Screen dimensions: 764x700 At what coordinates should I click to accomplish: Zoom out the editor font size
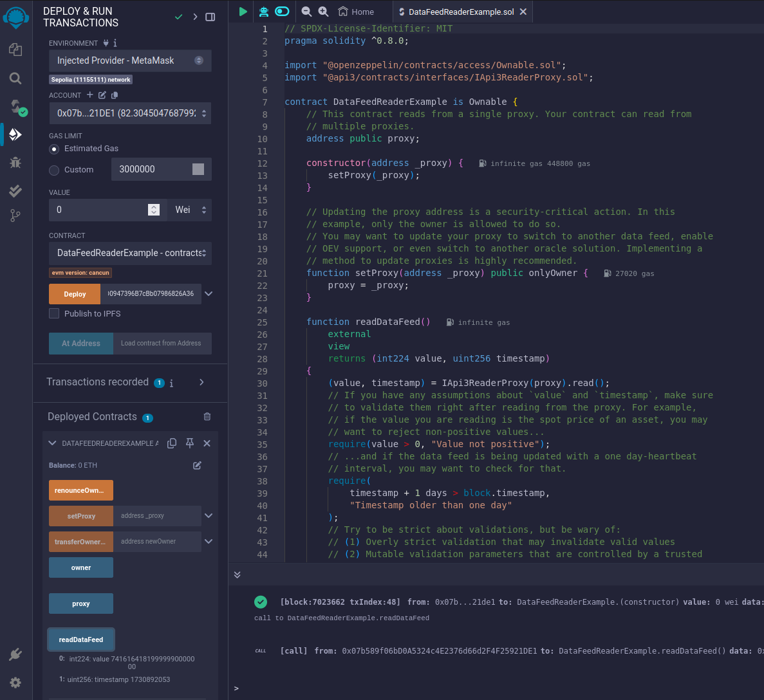[x=306, y=12]
